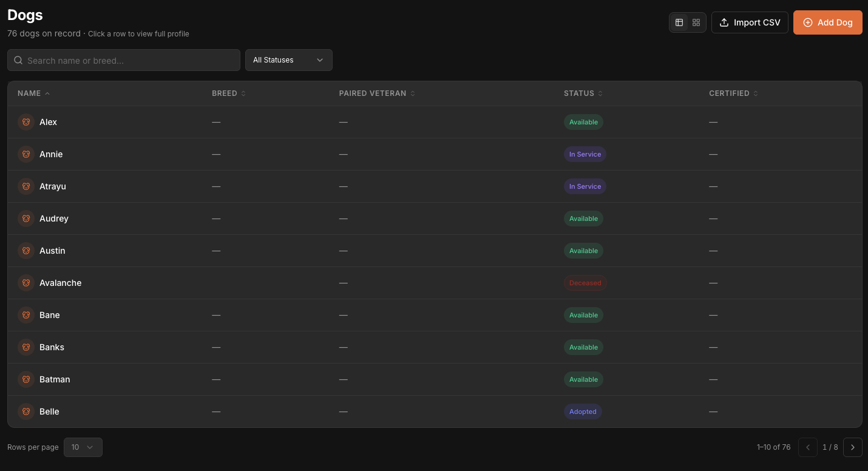Click the Add Dog button
Image resolution: width=868 pixels, height=471 pixels.
pyautogui.click(x=827, y=22)
